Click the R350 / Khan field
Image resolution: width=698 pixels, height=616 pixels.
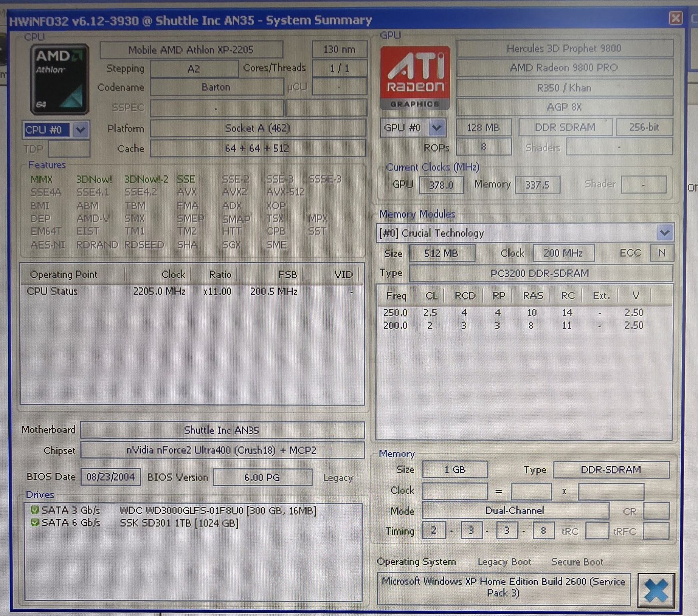click(564, 88)
